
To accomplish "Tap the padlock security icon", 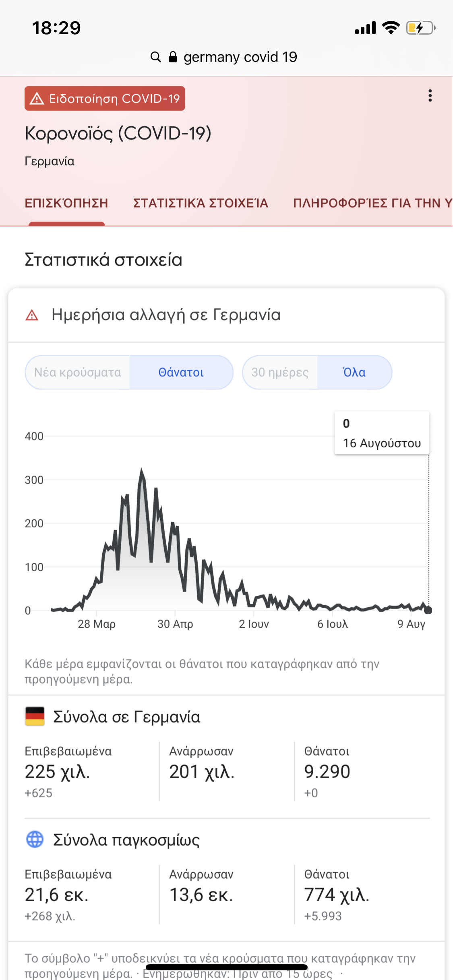I will pyautogui.click(x=173, y=57).
